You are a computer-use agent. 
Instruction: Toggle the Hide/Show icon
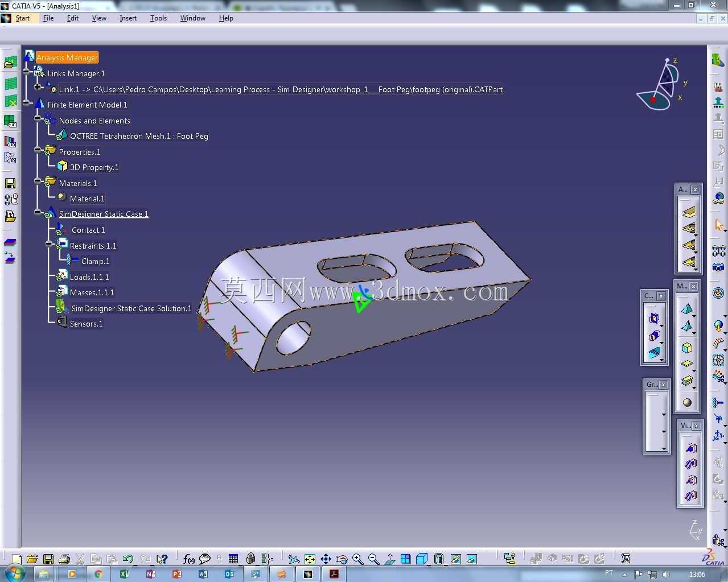455,559
